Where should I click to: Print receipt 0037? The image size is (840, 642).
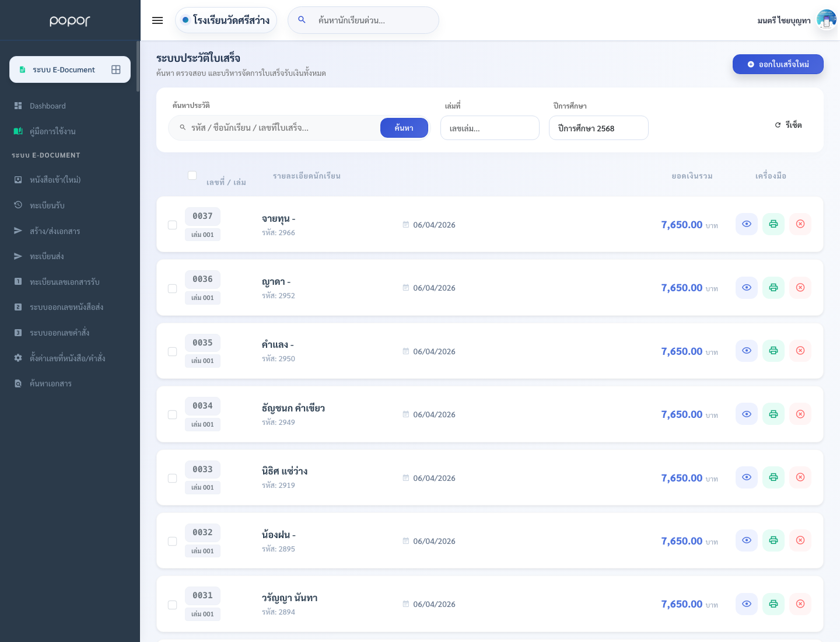pyautogui.click(x=773, y=224)
